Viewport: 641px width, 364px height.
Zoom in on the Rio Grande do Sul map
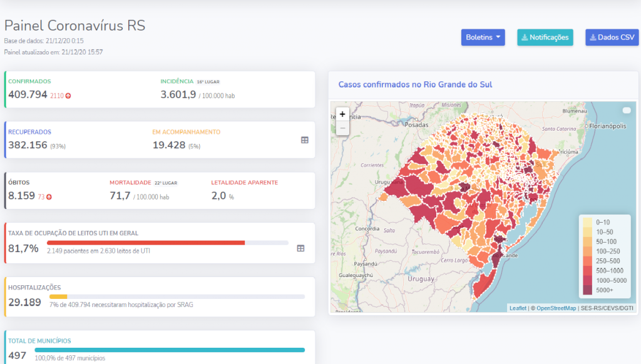(342, 114)
